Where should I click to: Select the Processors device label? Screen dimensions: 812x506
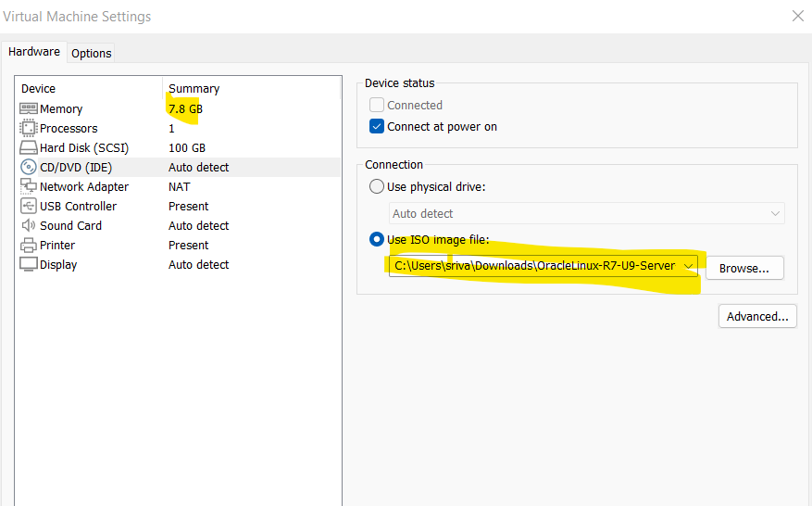[x=69, y=128]
